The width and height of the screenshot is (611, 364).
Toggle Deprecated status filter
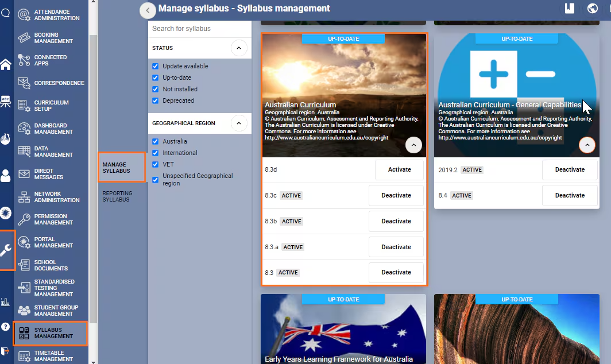tap(156, 100)
